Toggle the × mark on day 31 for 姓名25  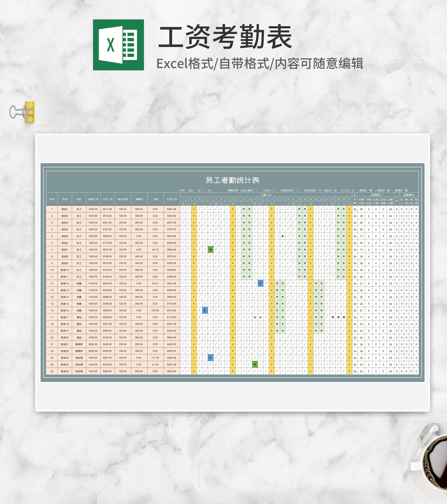click(349, 371)
